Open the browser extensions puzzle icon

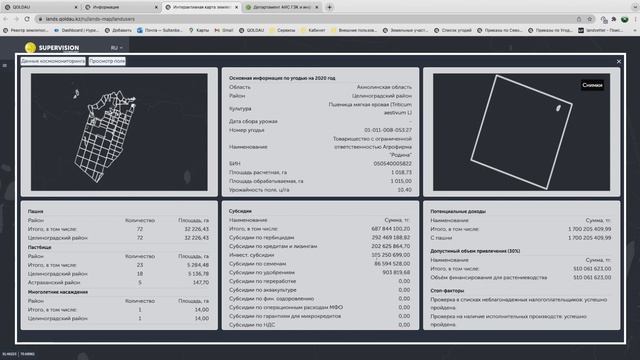[613, 19]
